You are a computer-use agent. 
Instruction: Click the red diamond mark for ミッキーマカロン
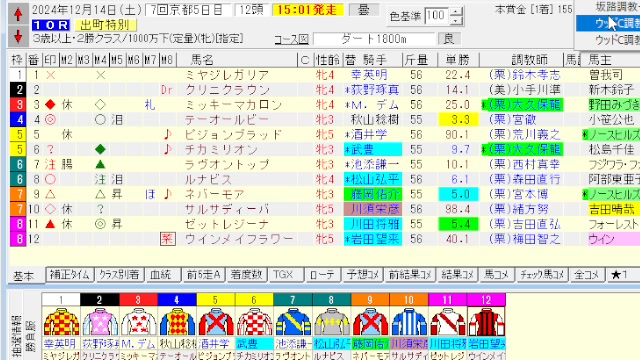(50, 104)
